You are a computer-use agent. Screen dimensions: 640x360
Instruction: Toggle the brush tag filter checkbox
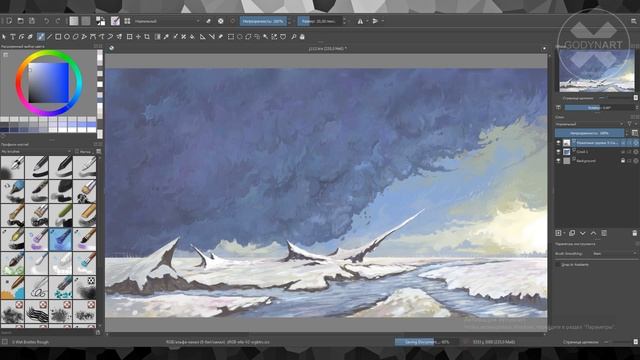click(77, 151)
